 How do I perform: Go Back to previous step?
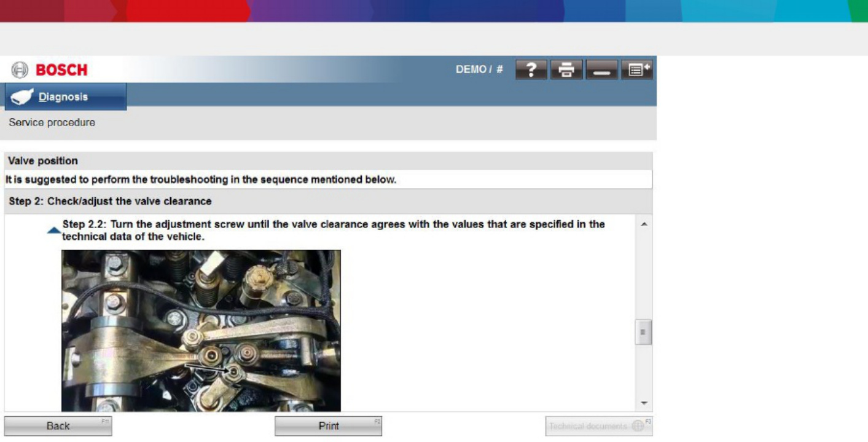[x=58, y=426]
